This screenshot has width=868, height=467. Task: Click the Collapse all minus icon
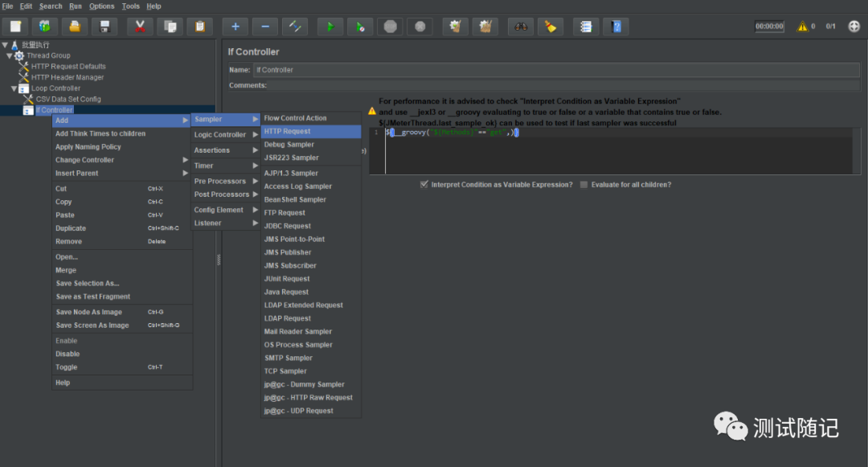coord(265,27)
